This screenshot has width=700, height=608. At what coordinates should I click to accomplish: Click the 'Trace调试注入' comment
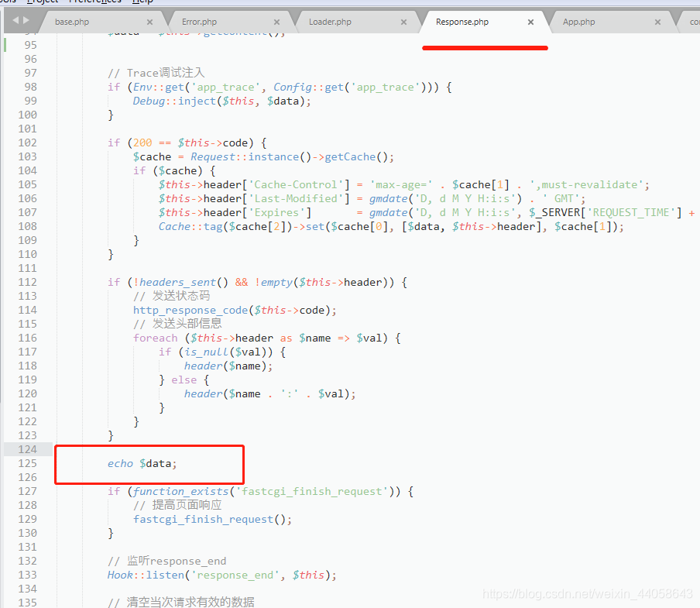(156, 73)
